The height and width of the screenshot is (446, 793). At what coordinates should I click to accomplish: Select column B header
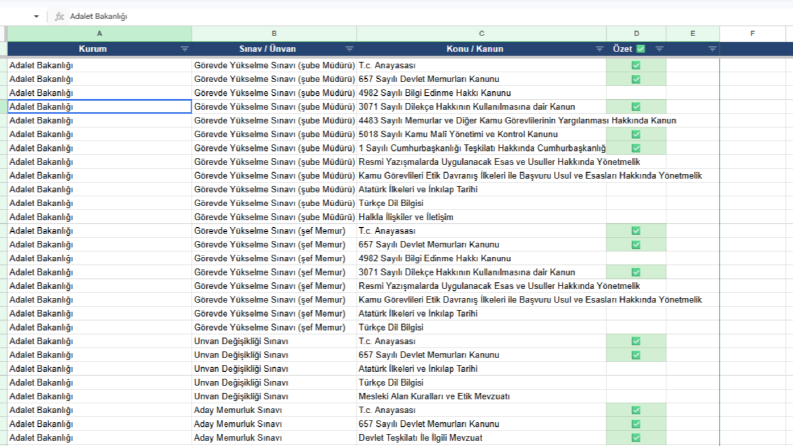(x=274, y=33)
